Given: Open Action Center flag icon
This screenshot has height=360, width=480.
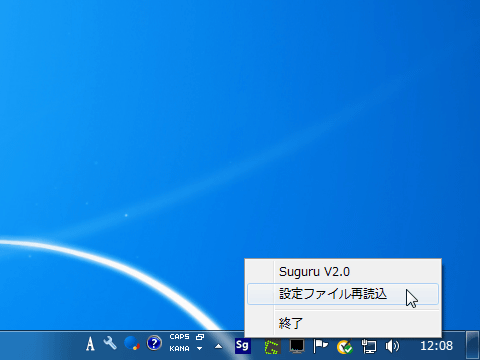Looking at the screenshot, I should click(320, 346).
